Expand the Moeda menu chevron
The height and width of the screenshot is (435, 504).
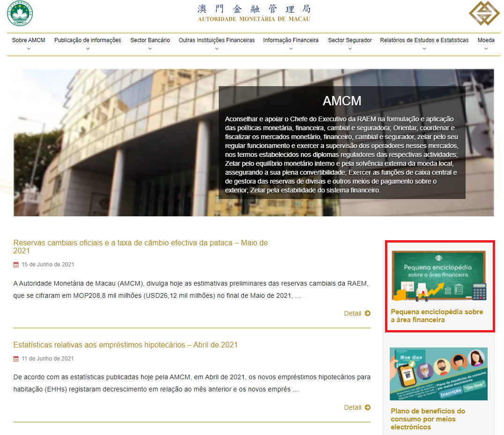point(486,49)
